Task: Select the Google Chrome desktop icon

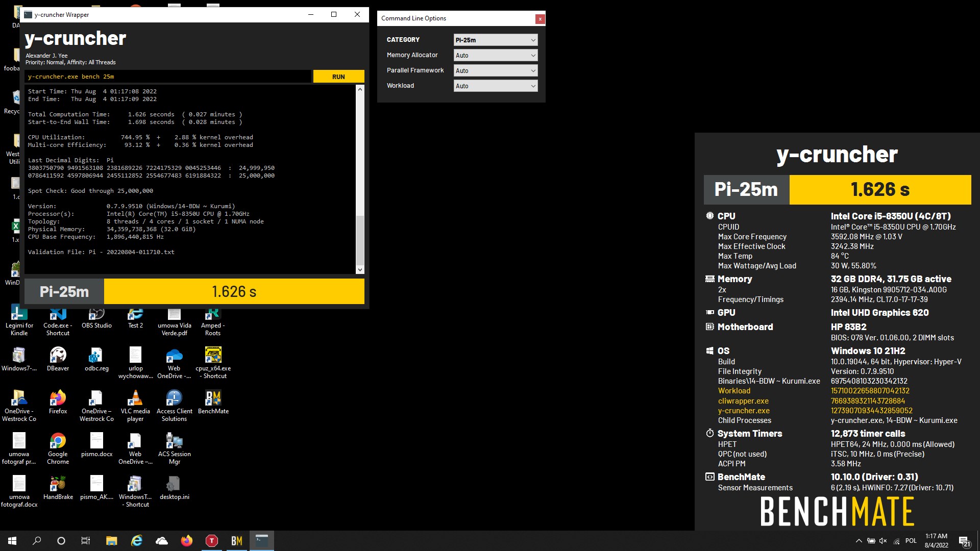Action: 58,448
